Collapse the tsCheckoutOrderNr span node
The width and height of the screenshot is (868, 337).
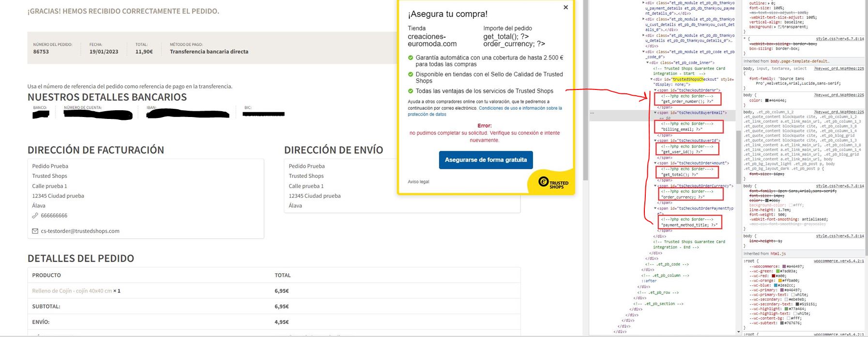[655, 90]
